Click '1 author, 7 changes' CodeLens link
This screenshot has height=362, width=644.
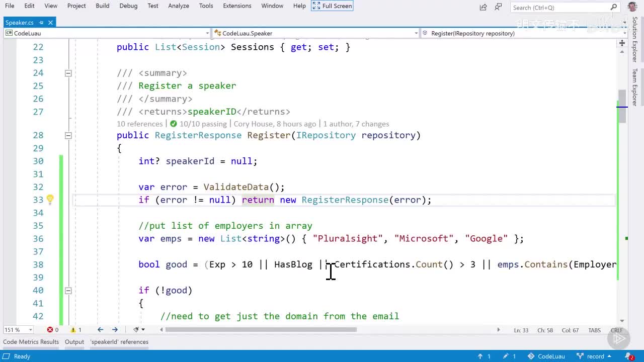pos(356,124)
